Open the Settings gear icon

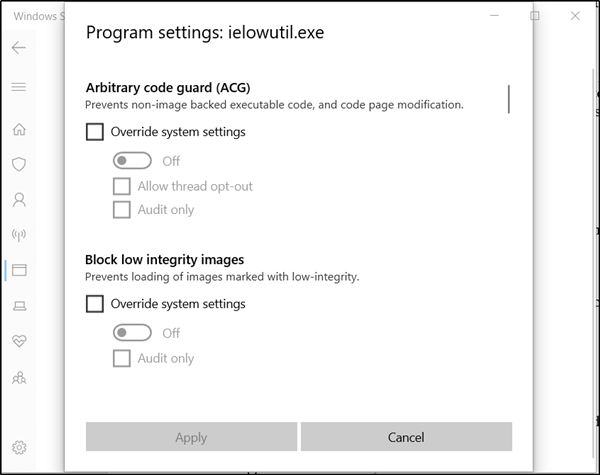[19, 447]
